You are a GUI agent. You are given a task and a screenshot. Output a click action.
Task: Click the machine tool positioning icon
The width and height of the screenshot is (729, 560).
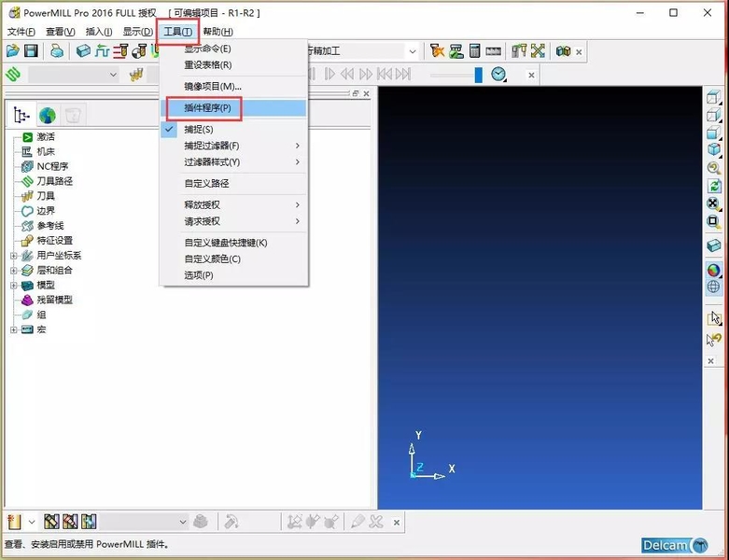(519, 50)
